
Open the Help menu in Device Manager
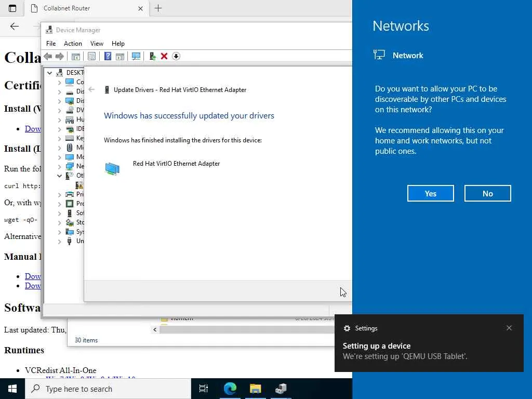pos(118,44)
